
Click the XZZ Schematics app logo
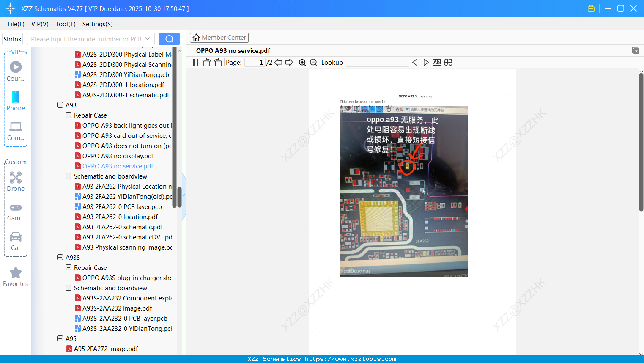(x=11, y=8)
